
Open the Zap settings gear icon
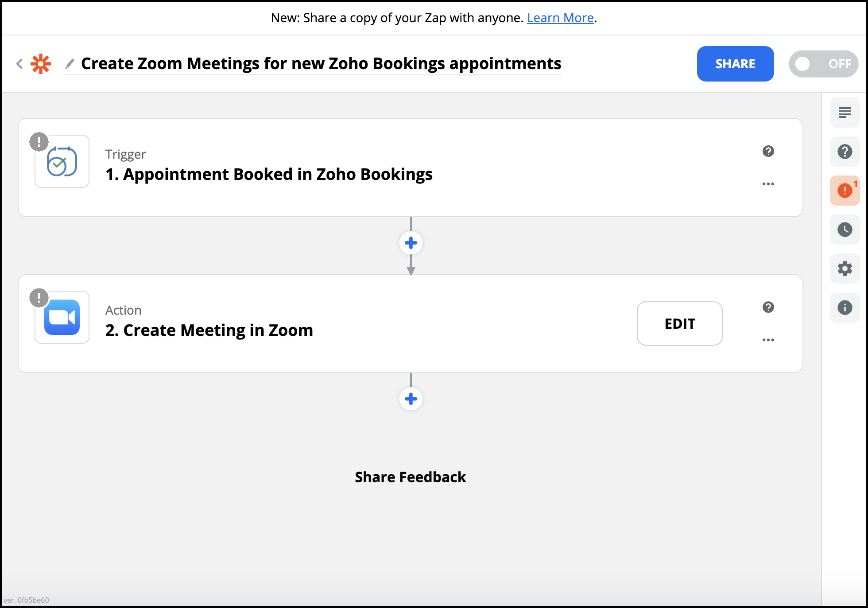coord(845,269)
